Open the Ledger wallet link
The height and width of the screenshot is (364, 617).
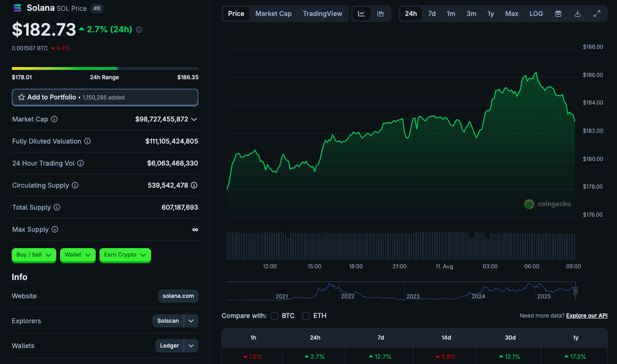point(169,346)
